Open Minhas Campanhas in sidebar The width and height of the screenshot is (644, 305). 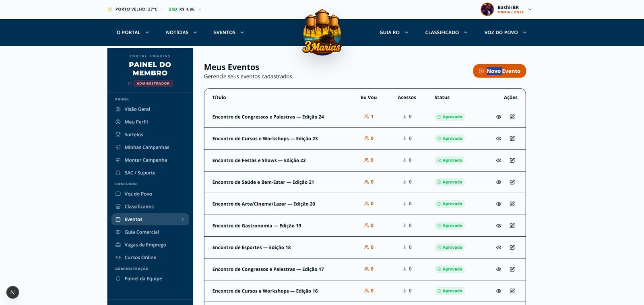150,147
